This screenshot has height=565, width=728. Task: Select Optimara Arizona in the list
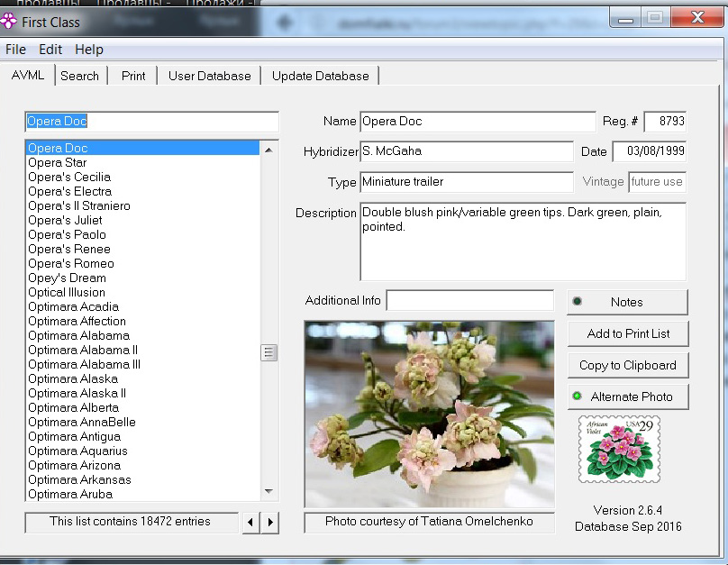point(143,465)
